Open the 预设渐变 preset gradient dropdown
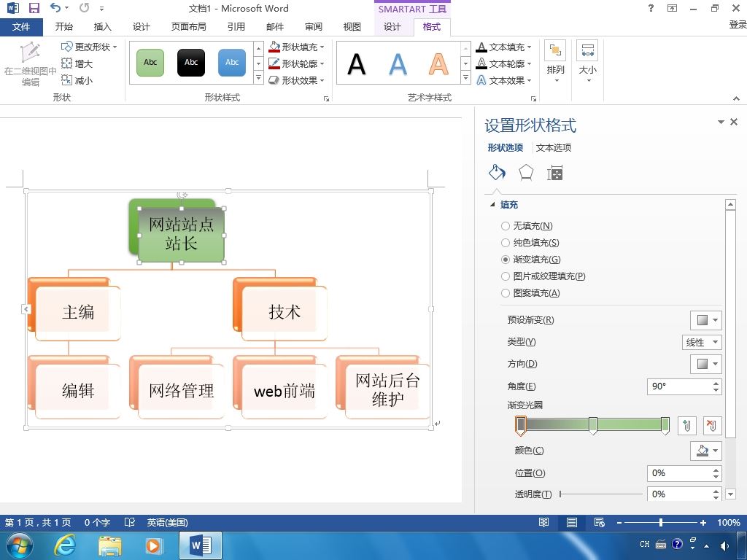This screenshot has width=747, height=560. coord(706,320)
